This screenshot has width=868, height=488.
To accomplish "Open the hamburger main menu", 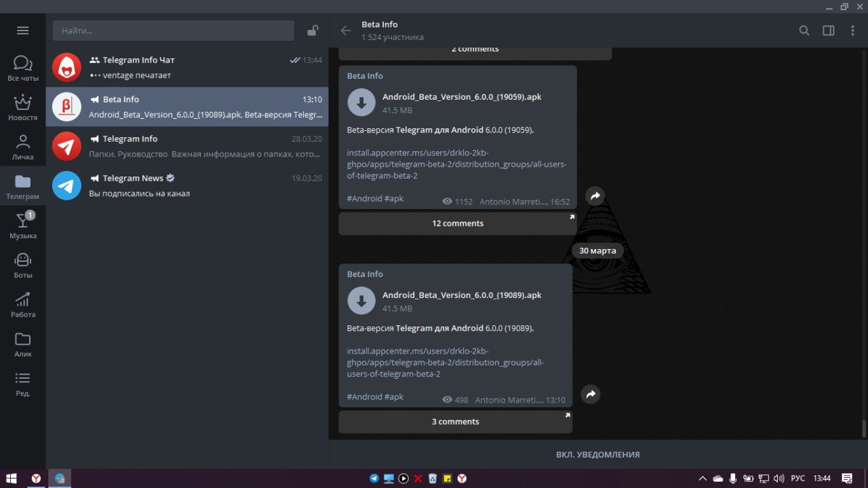I will click(x=23, y=31).
